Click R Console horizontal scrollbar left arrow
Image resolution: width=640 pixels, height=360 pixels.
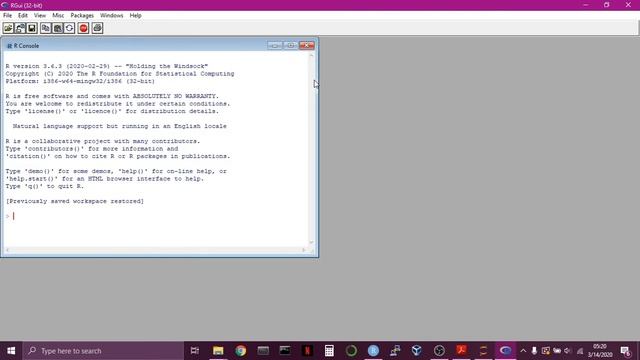point(7,250)
